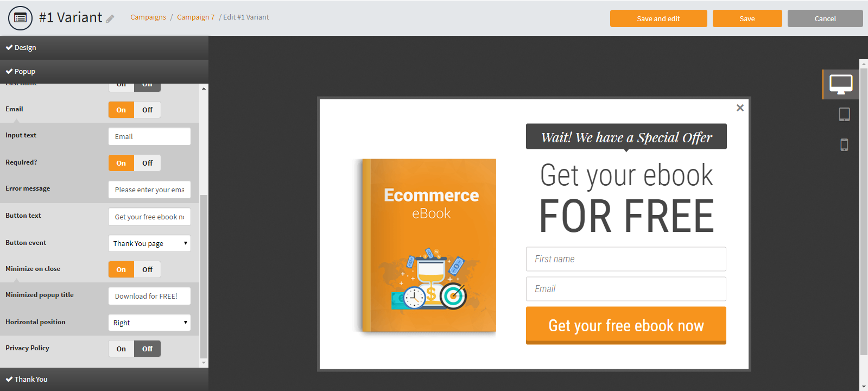This screenshot has width=868, height=391.
Task: Click the variant list icon in header
Action: coord(20,18)
